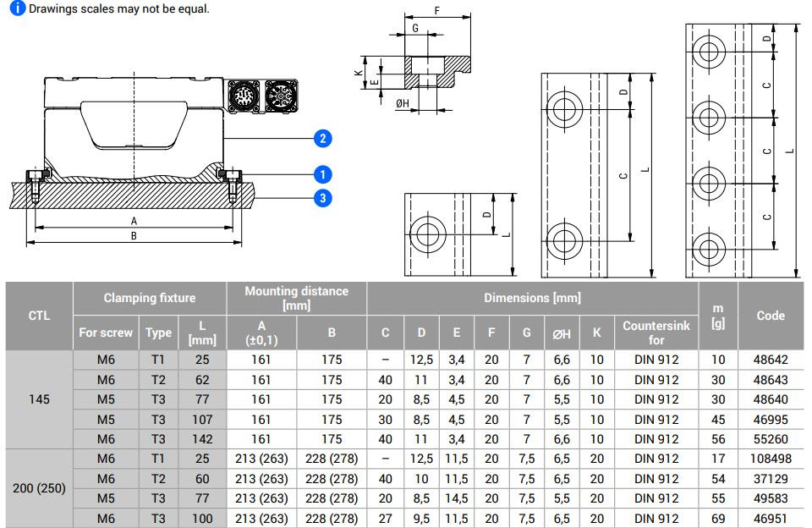Click the two-hole clamp top-view drawing

598,175
